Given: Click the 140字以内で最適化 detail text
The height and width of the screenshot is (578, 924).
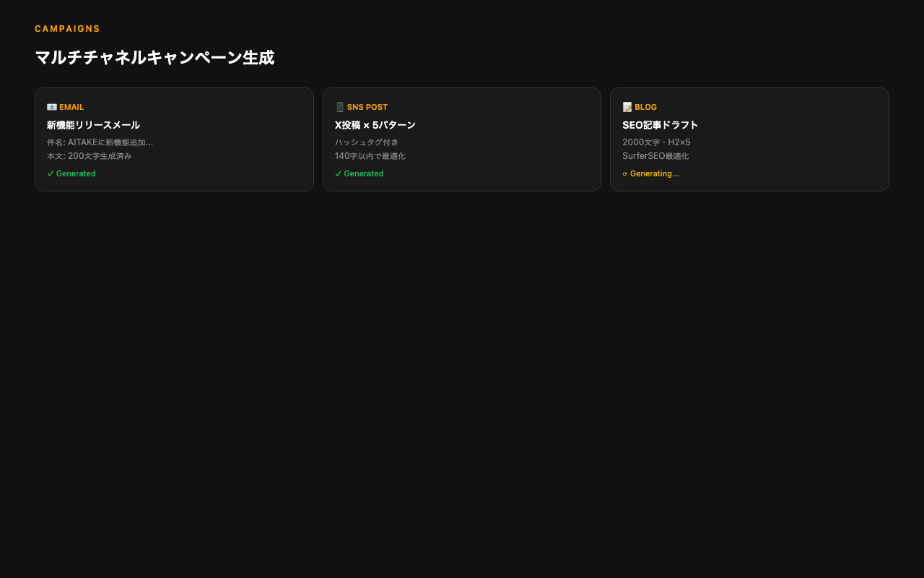Looking at the screenshot, I should [370, 155].
